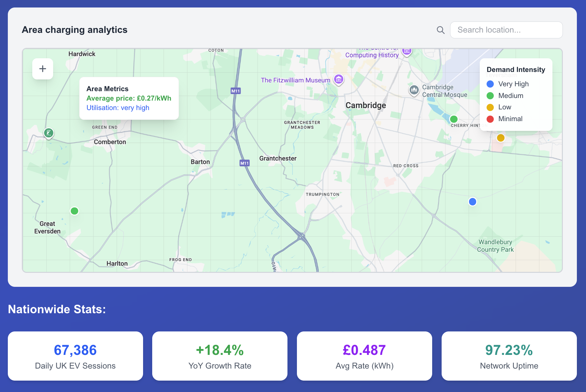
Task: Open the Avg Rate (kWh) card
Action: pyautogui.click(x=364, y=356)
